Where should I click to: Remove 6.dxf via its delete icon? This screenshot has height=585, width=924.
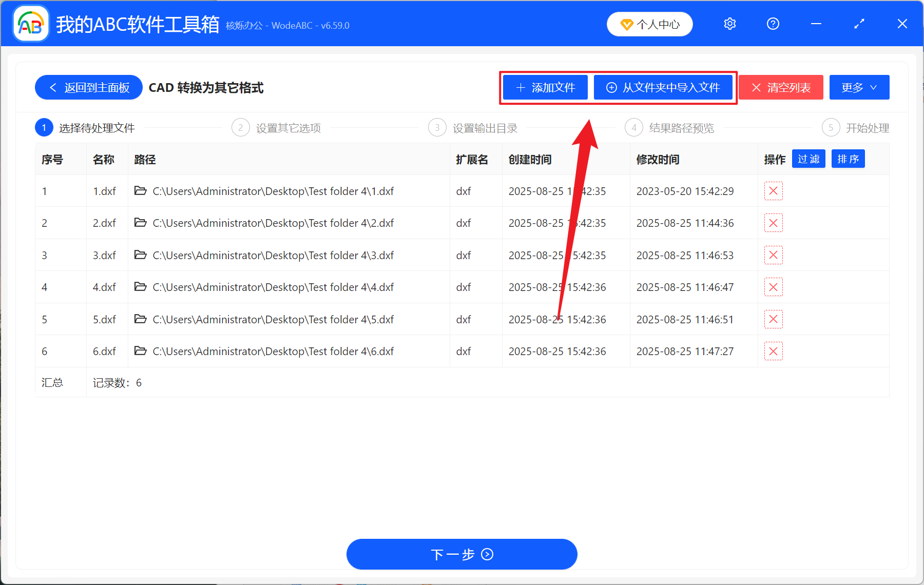pyautogui.click(x=773, y=351)
